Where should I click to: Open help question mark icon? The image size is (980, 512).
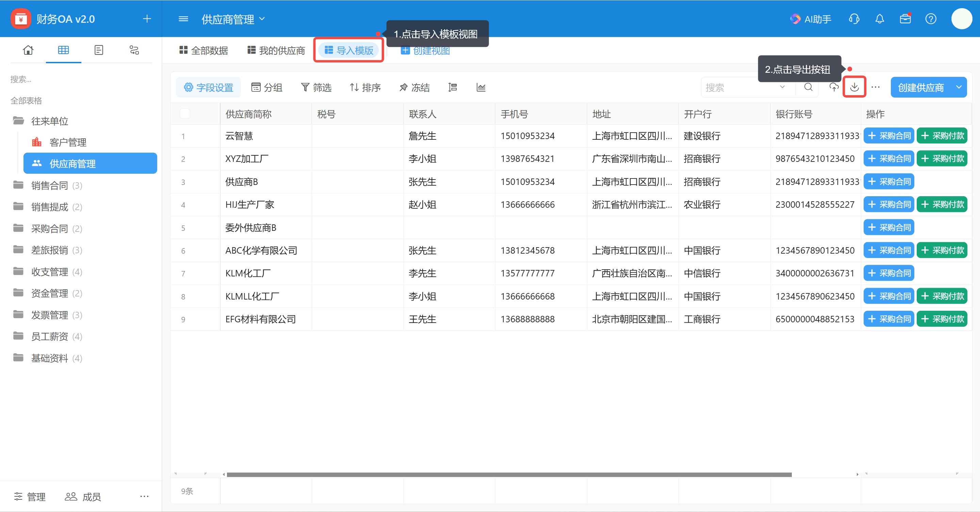click(931, 19)
